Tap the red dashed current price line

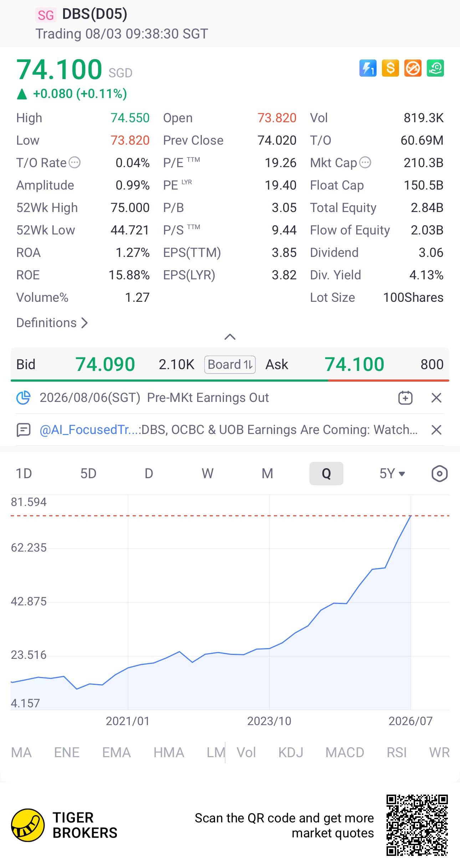point(230,516)
